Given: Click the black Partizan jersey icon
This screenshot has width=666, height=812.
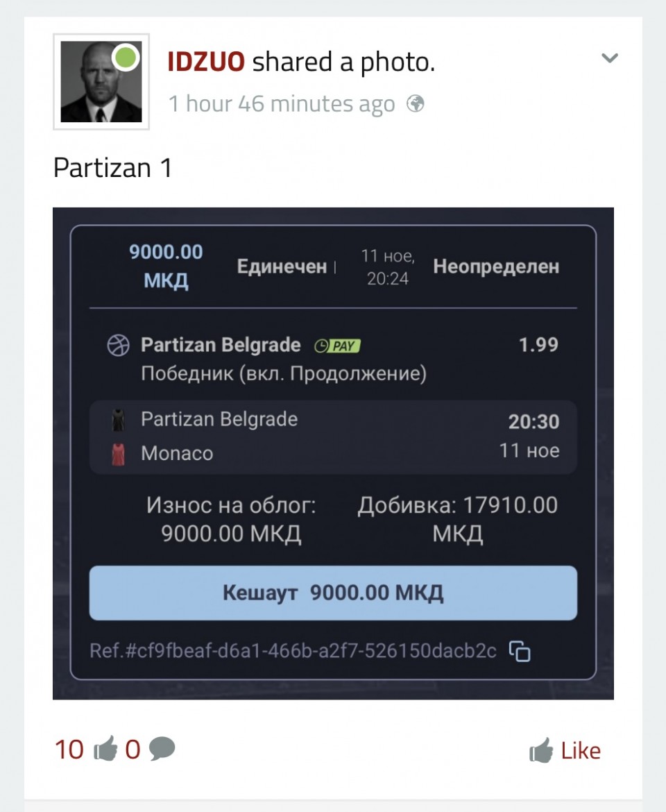Looking at the screenshot, I should pyautogui.click(x=118, y=420).
